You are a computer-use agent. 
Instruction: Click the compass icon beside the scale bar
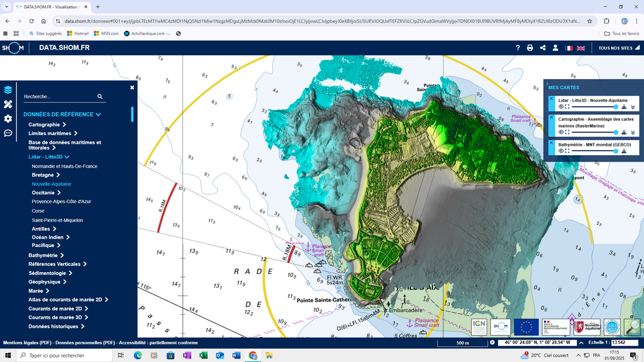492,343
